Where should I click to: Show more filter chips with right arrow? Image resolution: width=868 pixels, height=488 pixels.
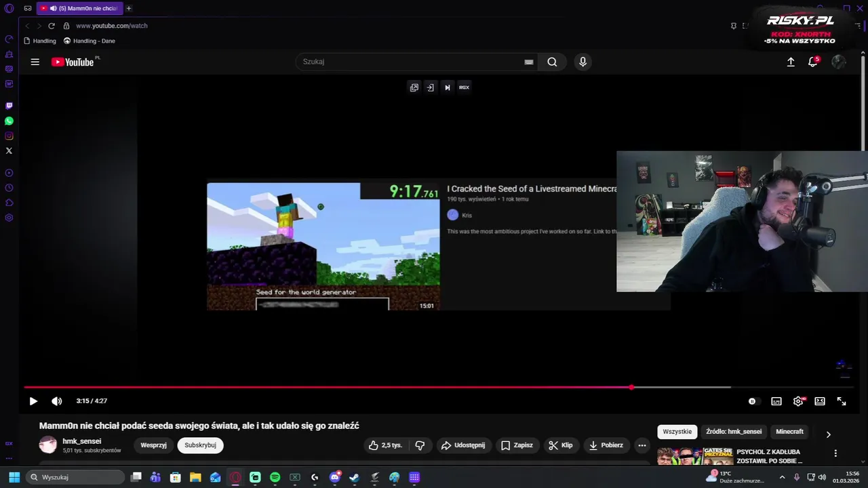coord(828,434)
